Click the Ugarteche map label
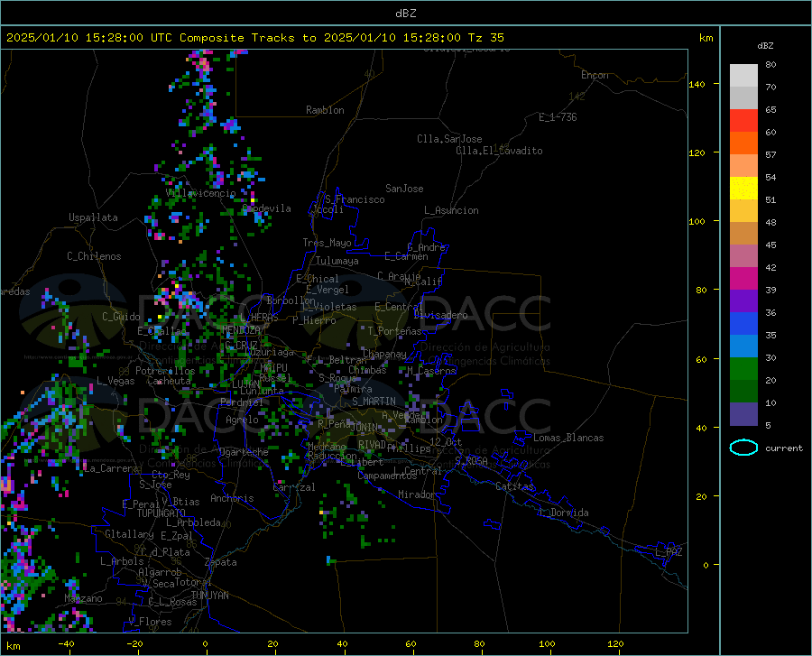The image size is (812, 656). tap(244, 452)
